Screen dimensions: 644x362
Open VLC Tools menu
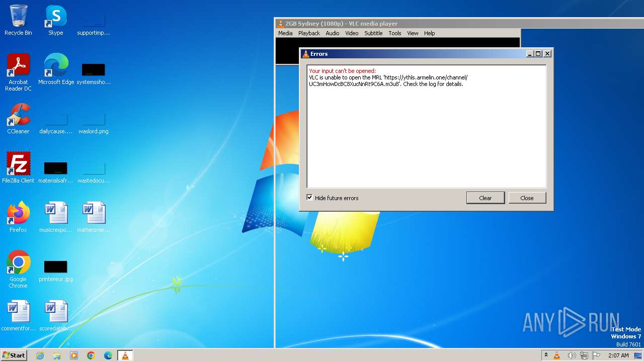(x=395, y=33)
